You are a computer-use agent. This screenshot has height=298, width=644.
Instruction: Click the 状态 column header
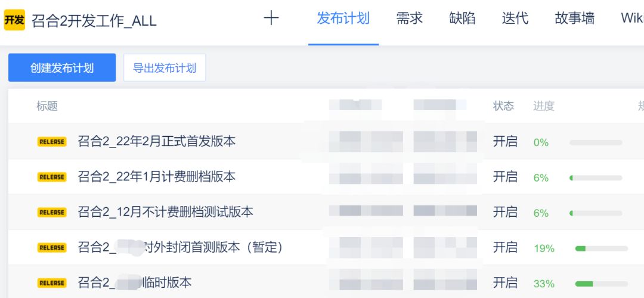(x=503, y=106)
